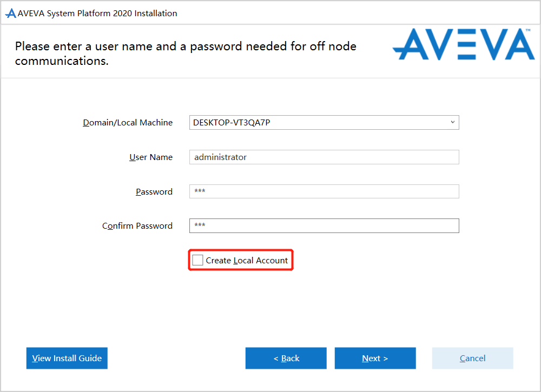Abort the installation with Cancel

click(472, 358)
